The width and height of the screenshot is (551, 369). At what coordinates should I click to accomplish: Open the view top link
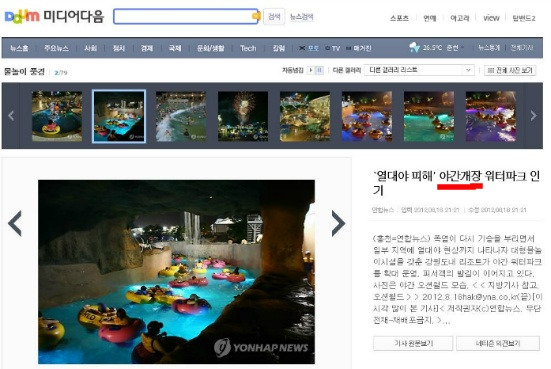[491, 18]
